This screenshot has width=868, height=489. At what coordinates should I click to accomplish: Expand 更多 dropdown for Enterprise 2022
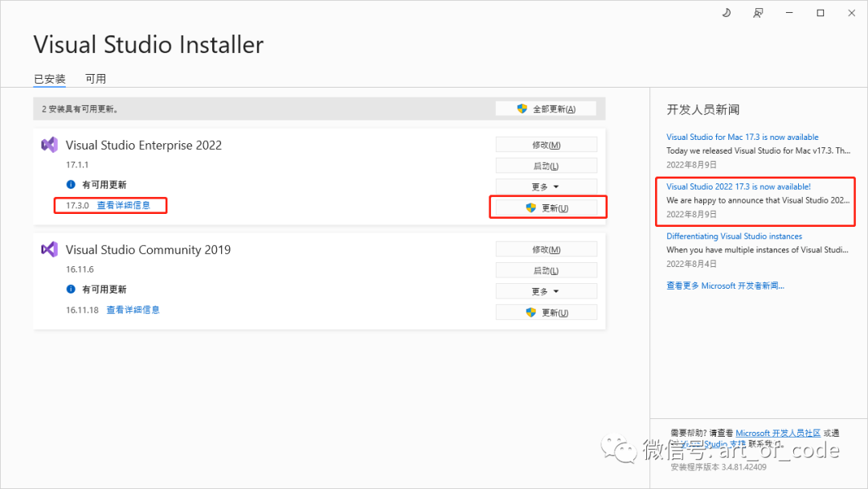pos(547,187)
